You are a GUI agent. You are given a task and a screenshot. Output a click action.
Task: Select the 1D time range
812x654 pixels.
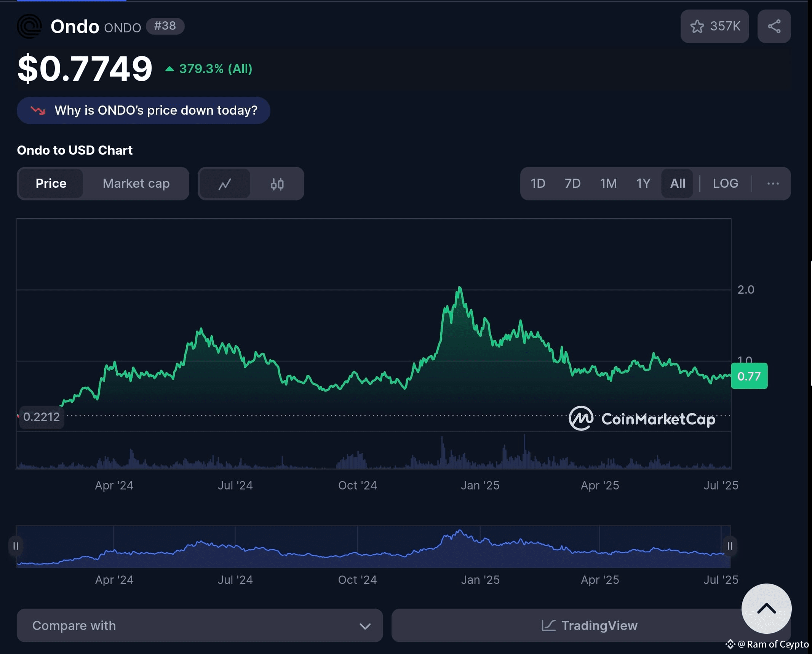coord(538,184)
